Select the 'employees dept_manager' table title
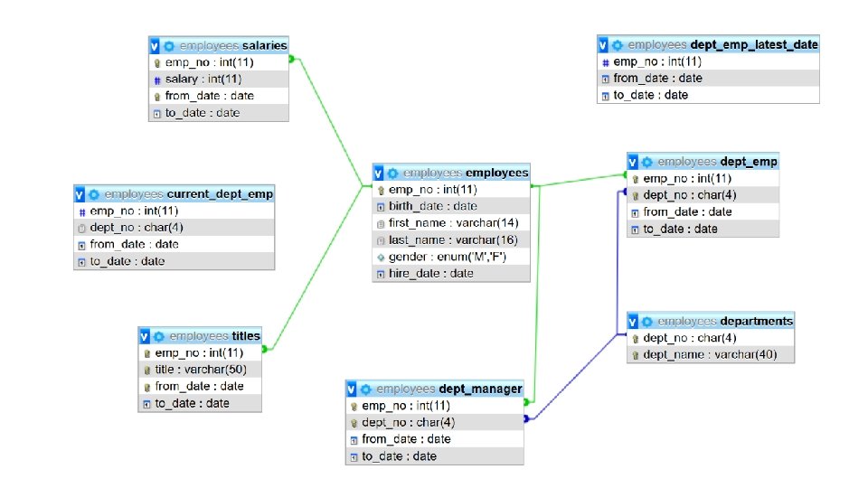 coord(449,389)
